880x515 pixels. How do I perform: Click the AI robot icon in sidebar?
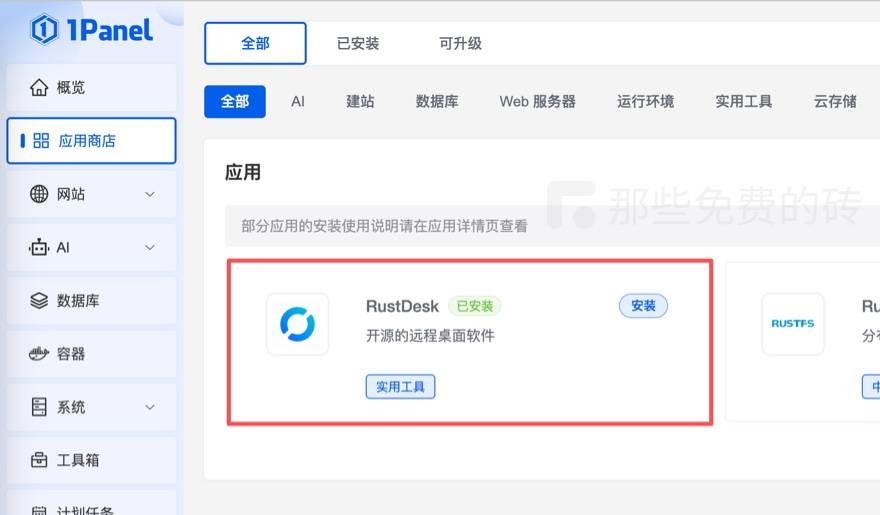(x=39, y=247)
